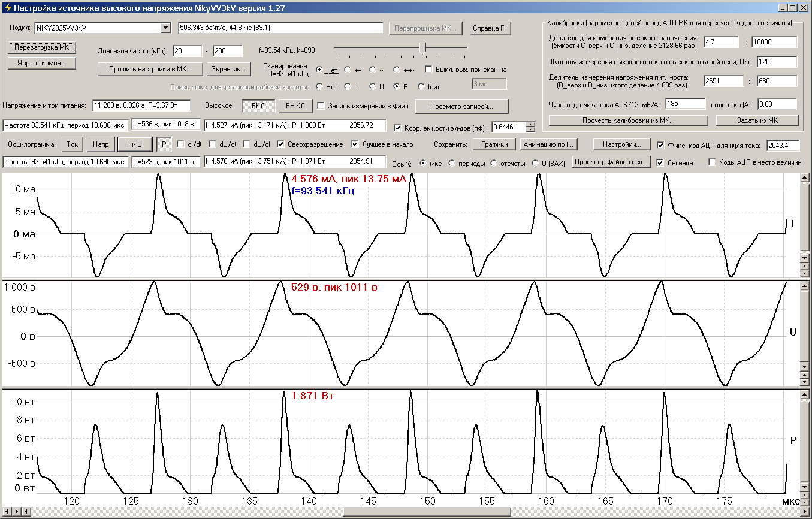Screen dimensions: 812x519
Task: Open Просмотр записей... dialog
Action: click(x=461, y=107)
